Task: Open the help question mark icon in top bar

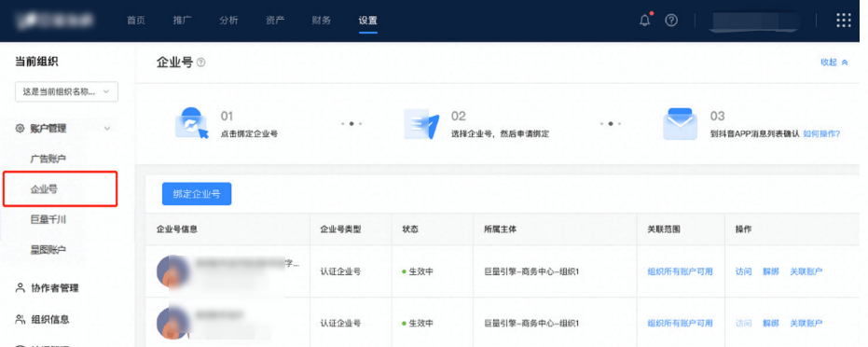Action: pos(671,21)
